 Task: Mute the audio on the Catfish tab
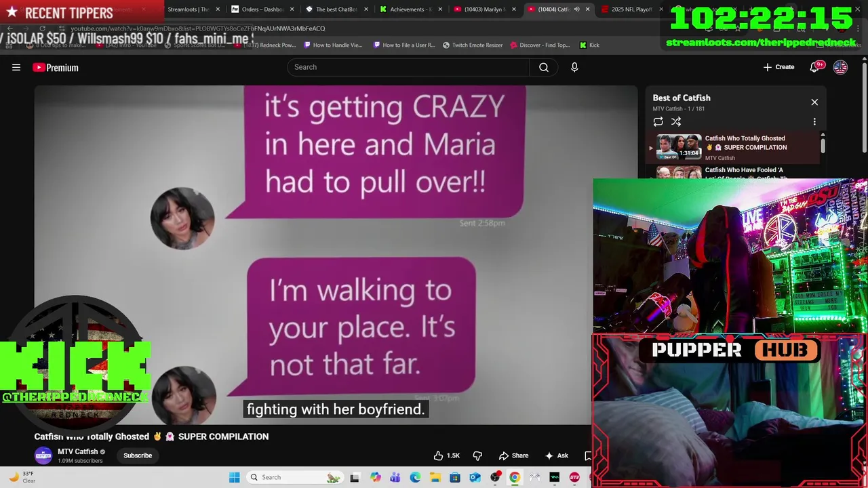(576, 9)
